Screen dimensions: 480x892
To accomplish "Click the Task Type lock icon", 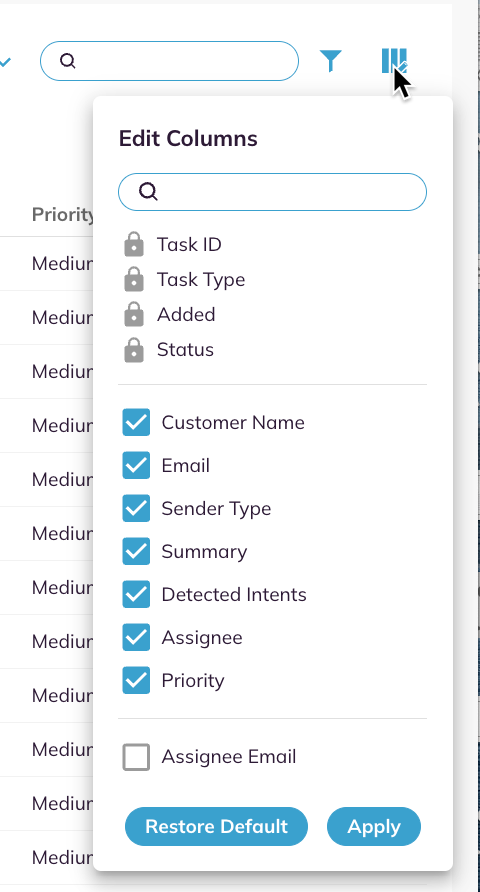I will pos(134,279).
